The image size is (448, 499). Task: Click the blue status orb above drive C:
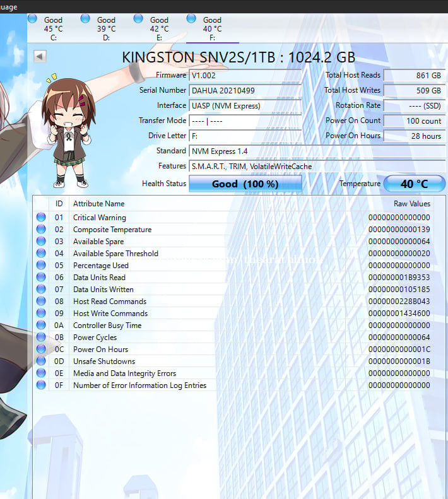click(32, 19)
